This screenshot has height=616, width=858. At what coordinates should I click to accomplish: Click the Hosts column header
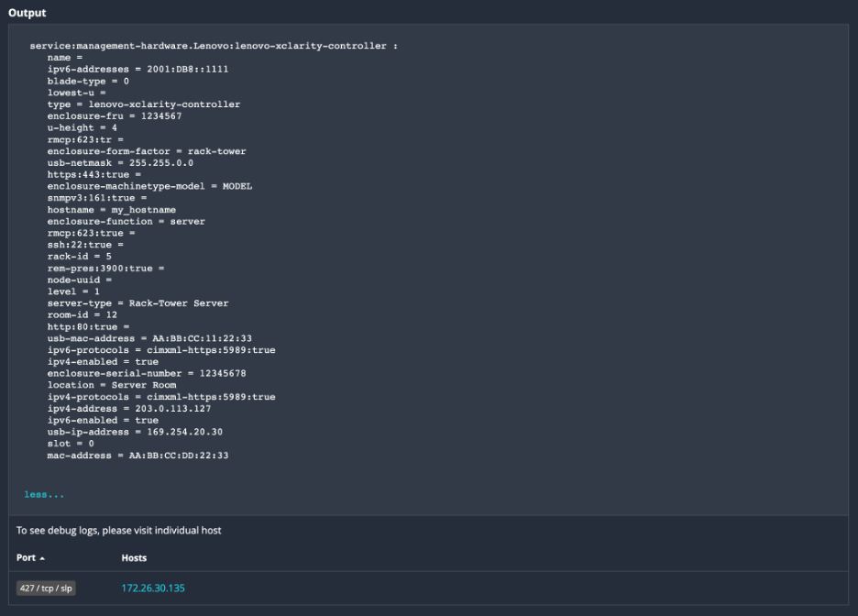coord(134,557)
